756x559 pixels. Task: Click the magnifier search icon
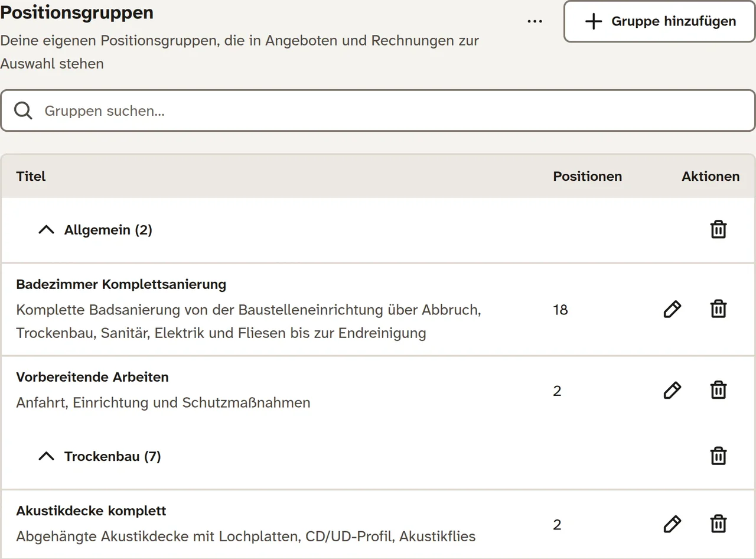(x=23, y=110)
